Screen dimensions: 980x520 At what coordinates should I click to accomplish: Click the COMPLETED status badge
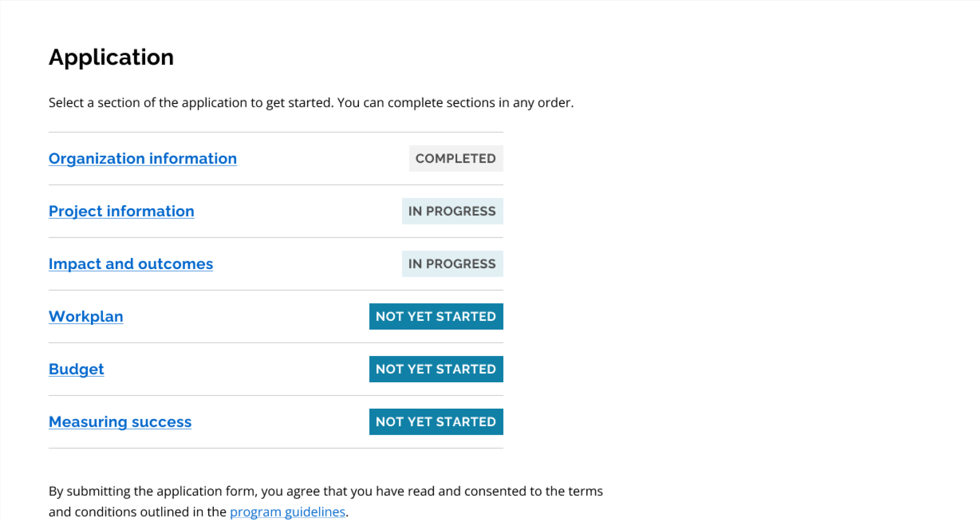pyautogui.click(x=456, y=158)
